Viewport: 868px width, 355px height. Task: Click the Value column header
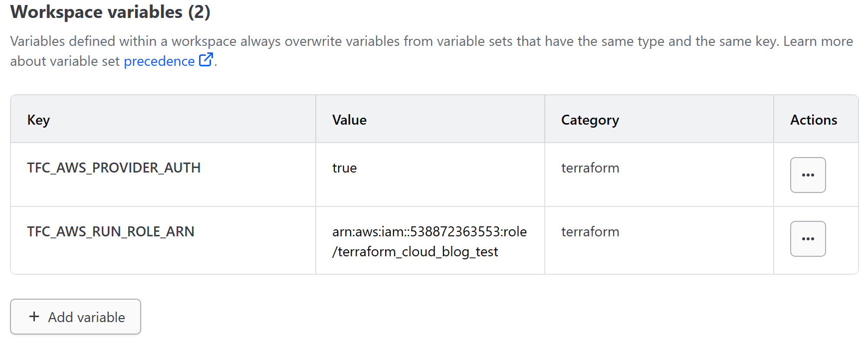(349, 120)
